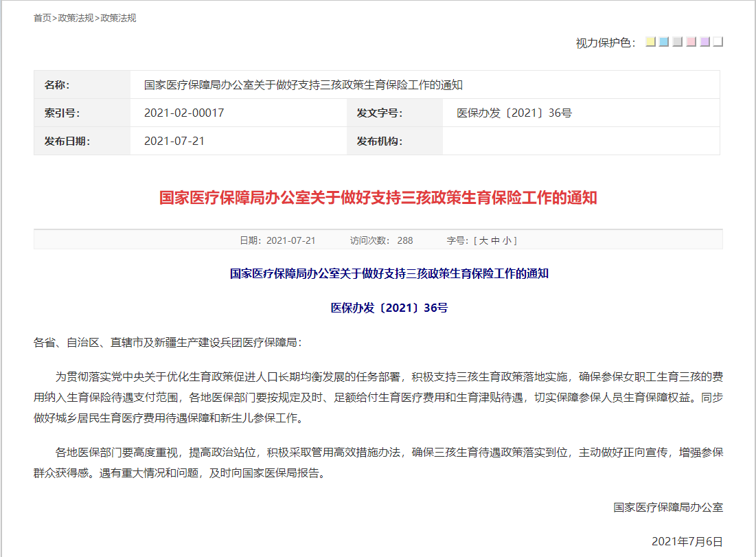Click the red headline title of the notice
This screenshot has height=557, width=756.
[x=378, y=198]
